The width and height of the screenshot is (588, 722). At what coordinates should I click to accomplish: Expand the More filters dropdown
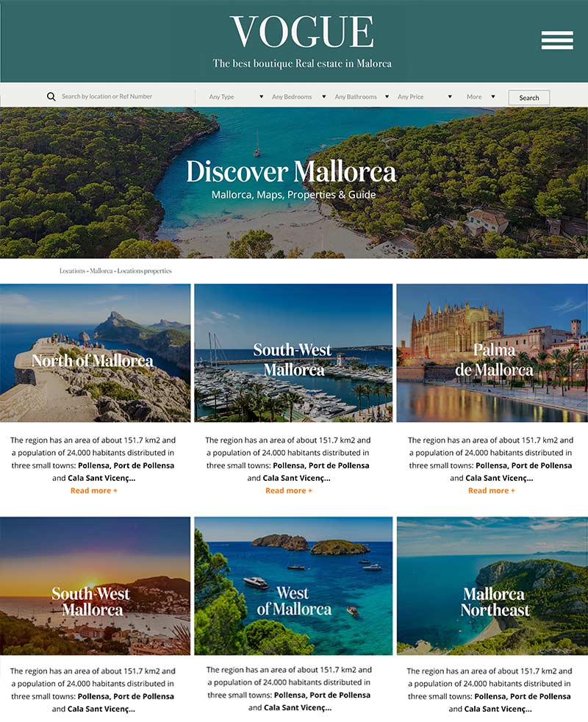coord(481,97)
